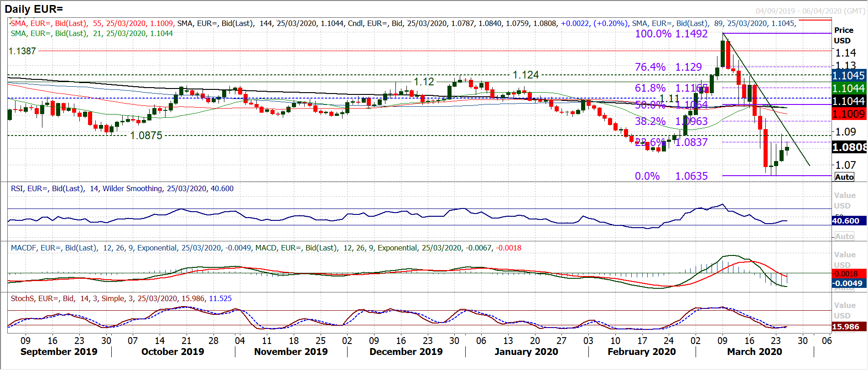868x370 pixels.
Task: Click the Auto scale button on price panel
Action: (844, 177)
